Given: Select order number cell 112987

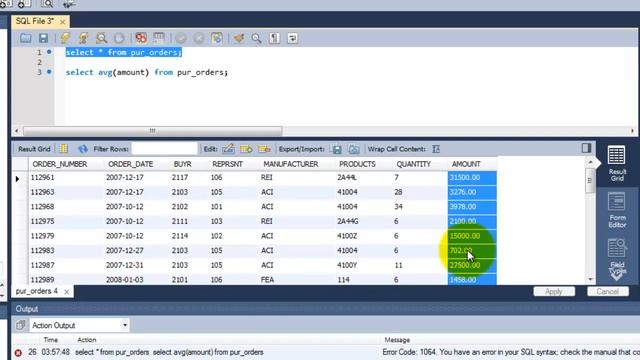Looking at the screenshot, I should pos(42,265).
